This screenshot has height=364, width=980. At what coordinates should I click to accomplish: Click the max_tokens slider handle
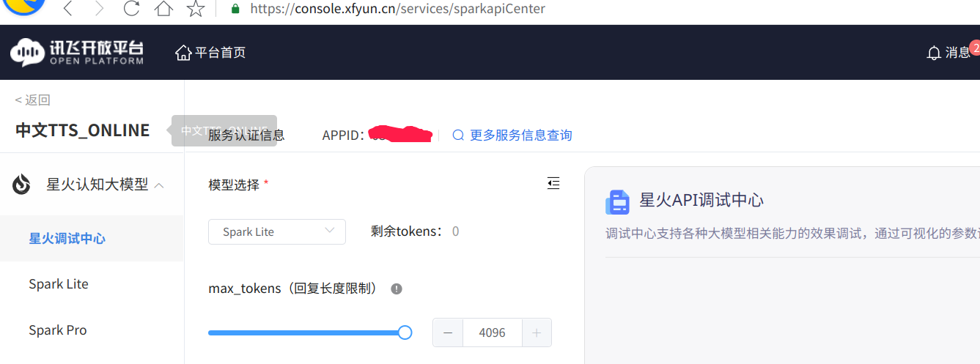tap(405, 333)
